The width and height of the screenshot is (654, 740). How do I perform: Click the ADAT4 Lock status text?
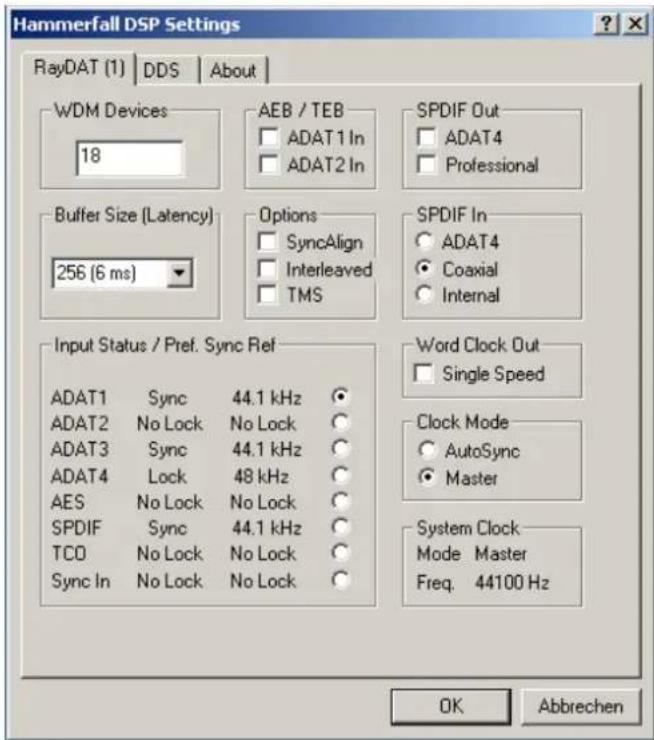point(168,476)
